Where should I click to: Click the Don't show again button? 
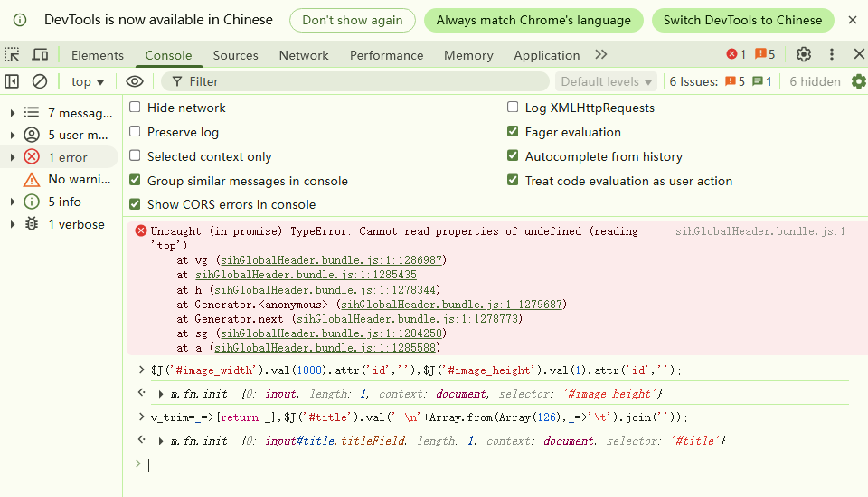[x=353, y=20]
